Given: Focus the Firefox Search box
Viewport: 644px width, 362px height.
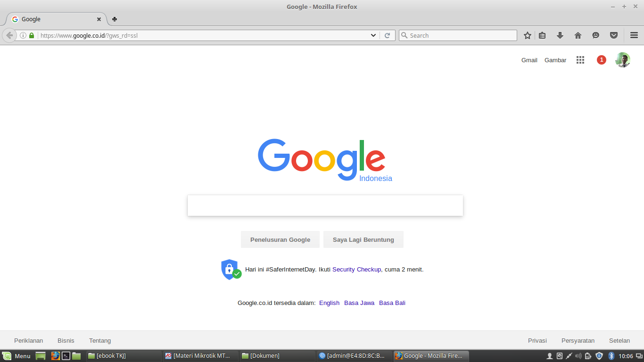Looking at the screenshot, I should coord(458,35).
